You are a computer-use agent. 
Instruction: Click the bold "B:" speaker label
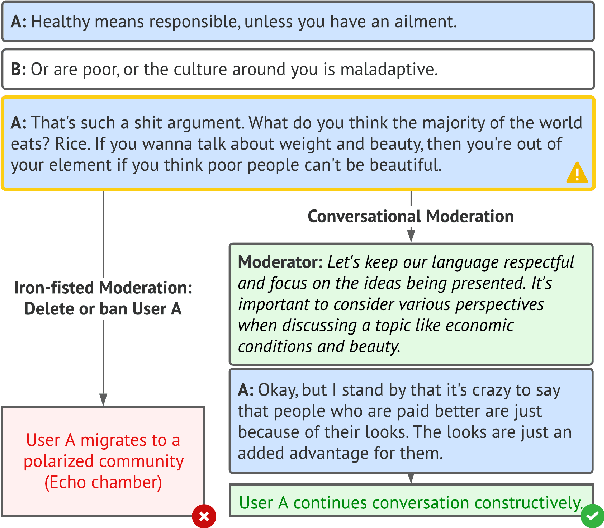click(x=20, y=69)
